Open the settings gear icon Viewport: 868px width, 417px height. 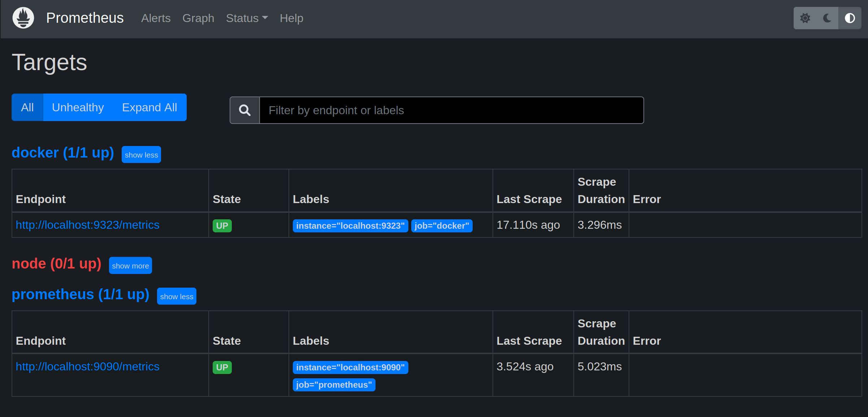point(805,18)
